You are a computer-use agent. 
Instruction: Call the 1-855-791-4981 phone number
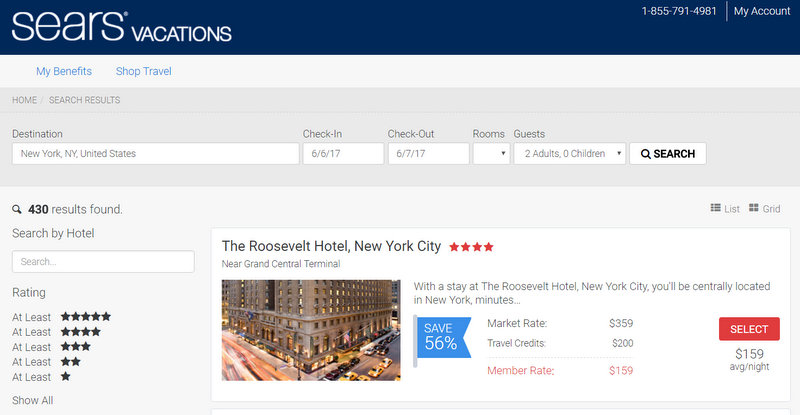click(x=679, y=11)
